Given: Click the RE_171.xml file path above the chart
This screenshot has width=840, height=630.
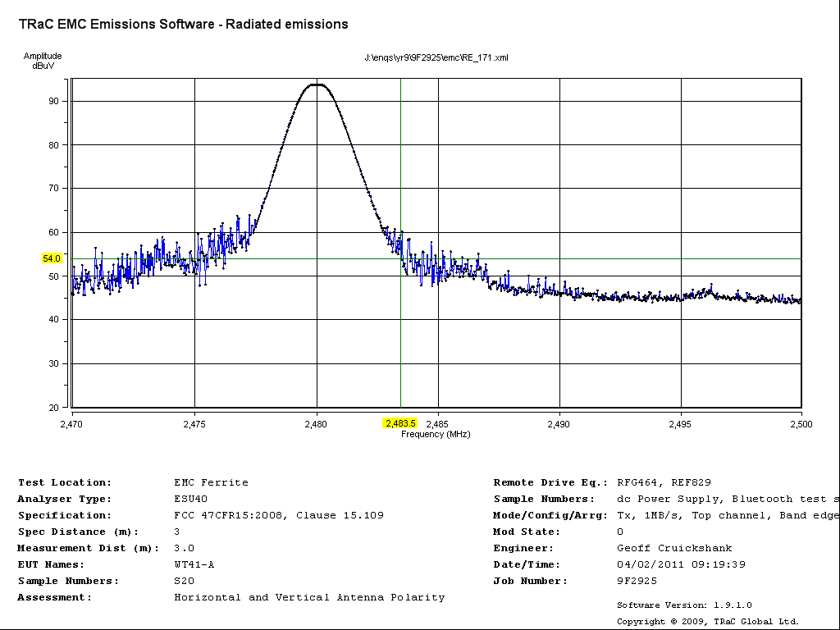Looking at the screenshot, I should point(436,57).
